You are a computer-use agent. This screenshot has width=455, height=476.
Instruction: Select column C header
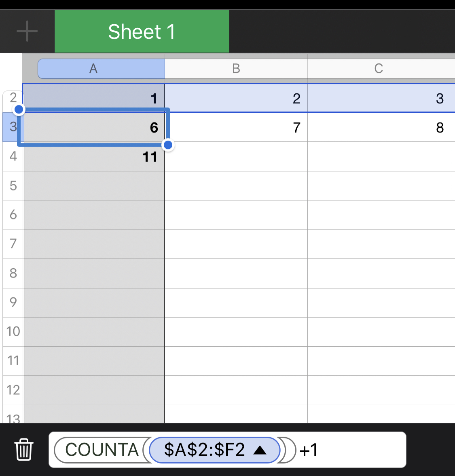click(379, 69)
